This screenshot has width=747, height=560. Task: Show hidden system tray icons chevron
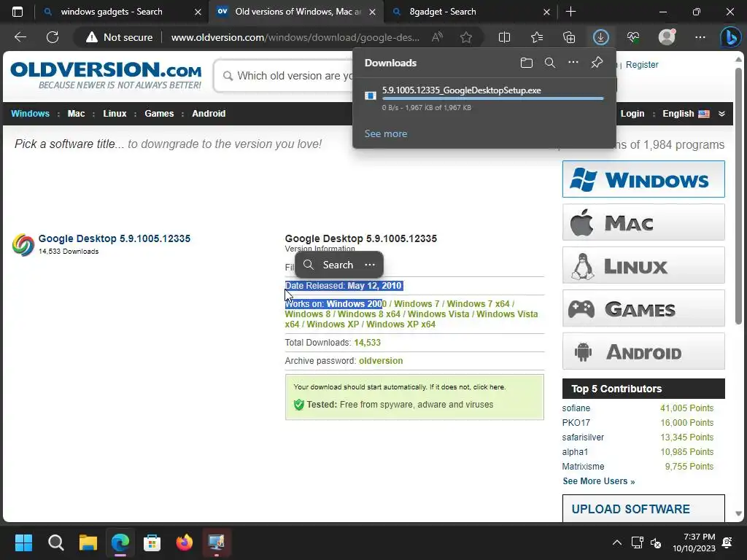tap(617, 542)
